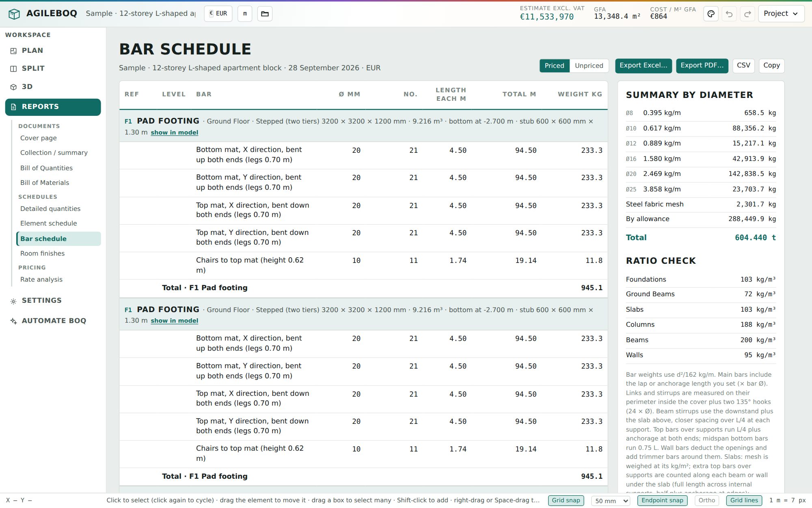
Task: Click the Total 604.440 t value
Action: coord(755,238)
